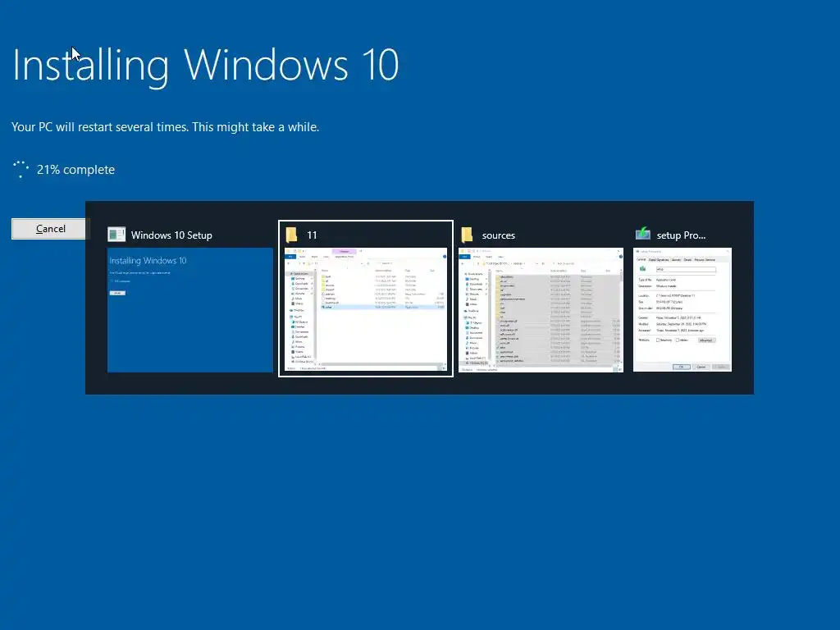Screen dimensions: 840x630
Task: Click the '21% complete' progress text
Action: click(75, 170)
